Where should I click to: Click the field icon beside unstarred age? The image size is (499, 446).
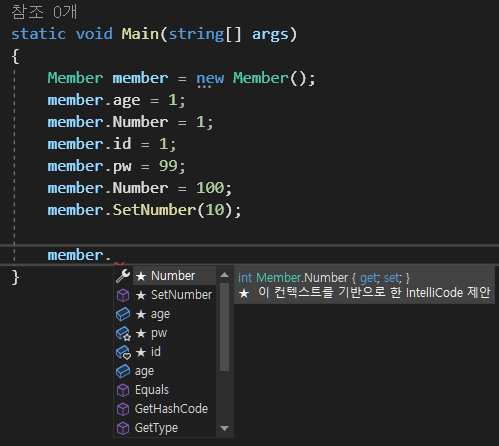point(123,371)
